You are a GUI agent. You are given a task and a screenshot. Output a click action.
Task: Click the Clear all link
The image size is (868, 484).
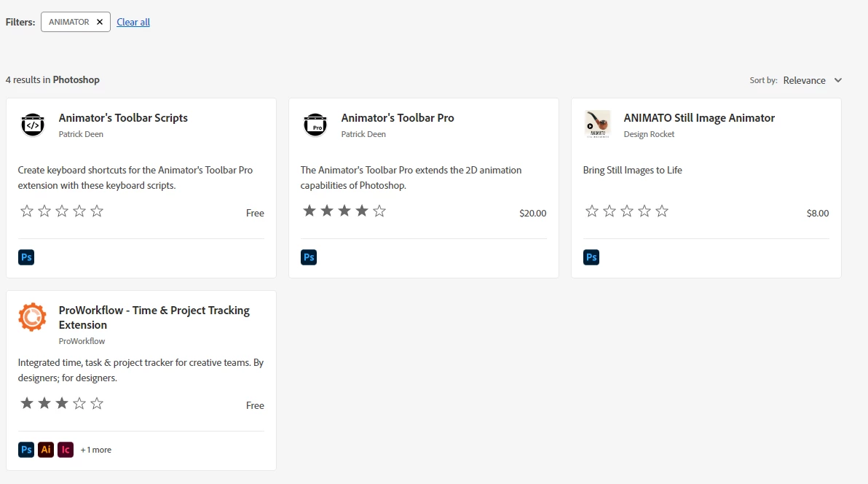(133, 22)
